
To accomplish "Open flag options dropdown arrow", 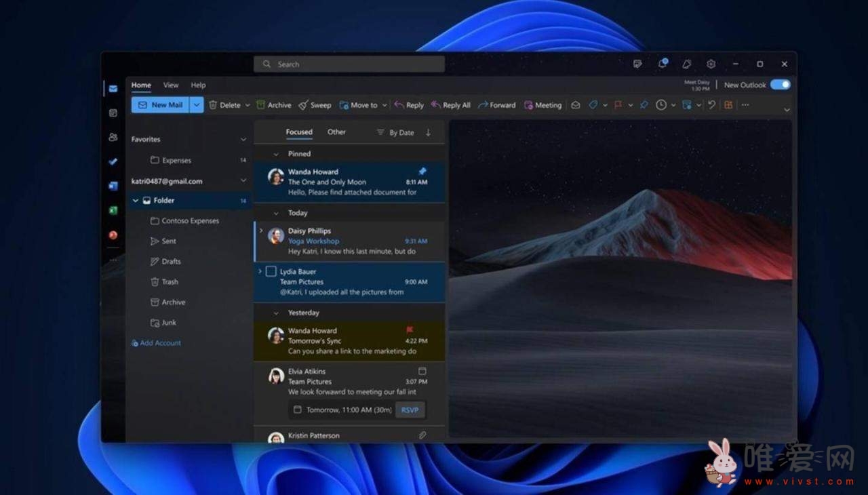I will coord(631,105).
